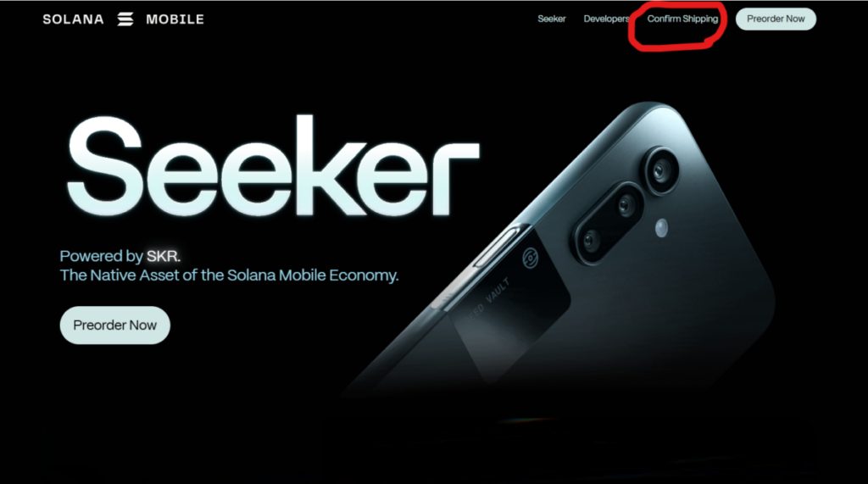Click the hero Preorder Now button below the tagline
The width and height of the screenshot is (868, 484).
(x=115, y=325)
